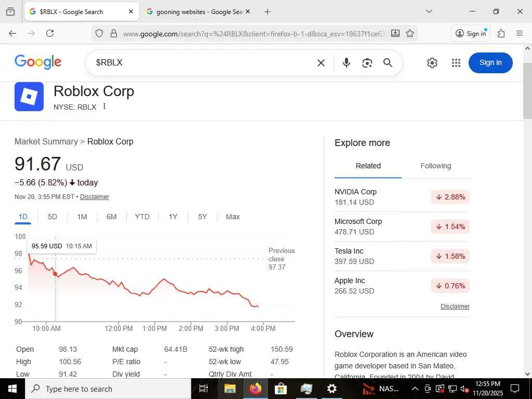Switch to the Following tab

(435, 166)
